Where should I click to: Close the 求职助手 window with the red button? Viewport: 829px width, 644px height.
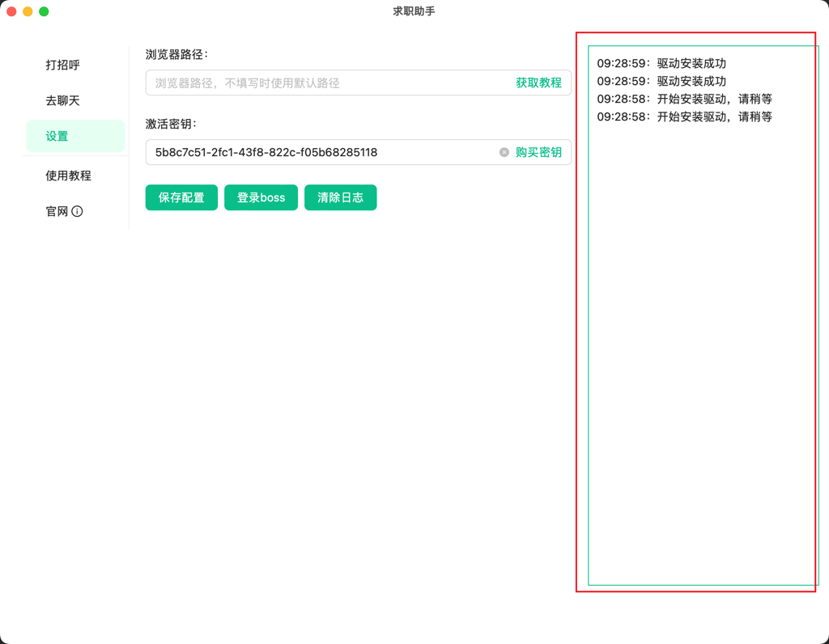(11, 11)
